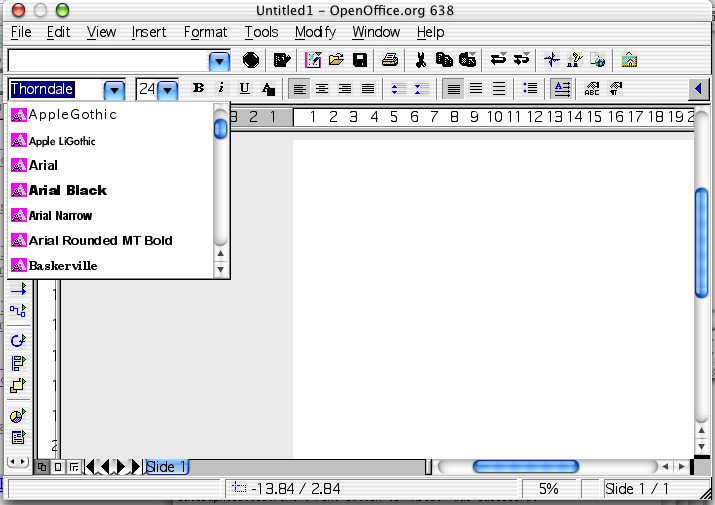Viewport: 715px width, 505px height.
Task: Select the Slide 1 tab
Action: tap(166, 467)
